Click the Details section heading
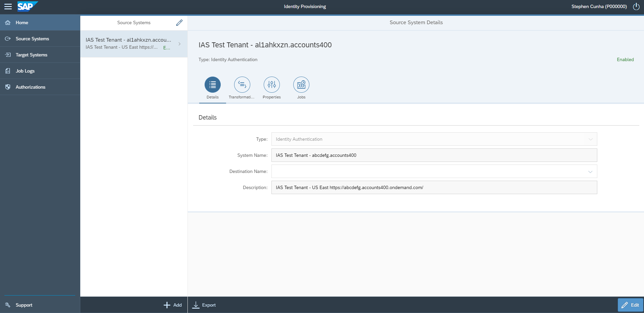Screen dimensions: 644x313 [x=208, y=118]
